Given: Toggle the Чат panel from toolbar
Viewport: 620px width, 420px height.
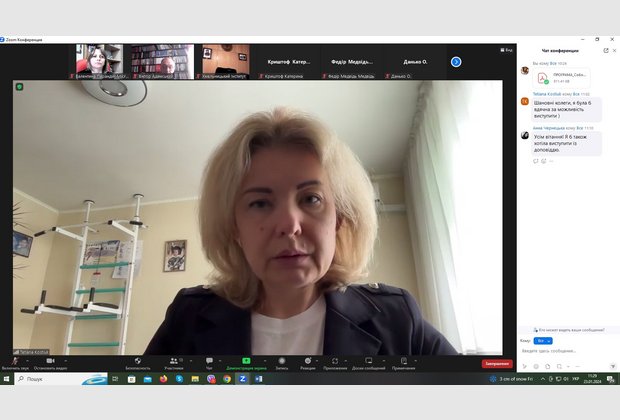Looking at the screenshot, I should [x=209, y=362].
